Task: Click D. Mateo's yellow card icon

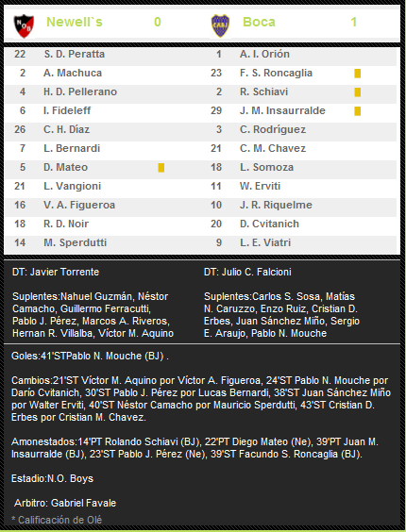Action: tap(161, 168)
